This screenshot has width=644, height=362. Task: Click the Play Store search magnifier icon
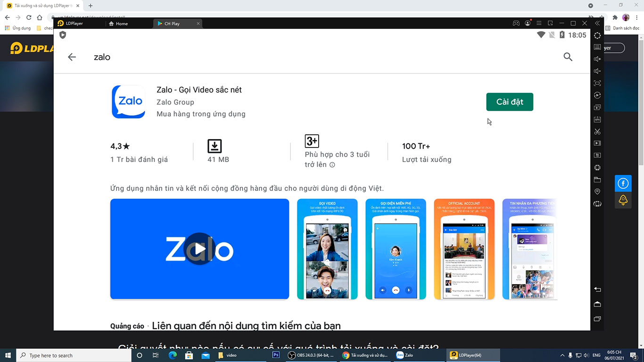point(568,57)
